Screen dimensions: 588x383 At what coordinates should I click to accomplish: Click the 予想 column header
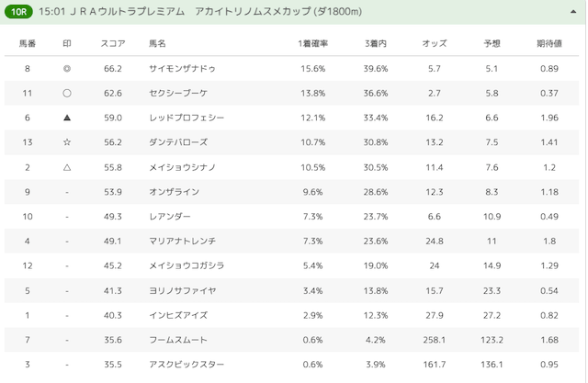click(492, 44)
